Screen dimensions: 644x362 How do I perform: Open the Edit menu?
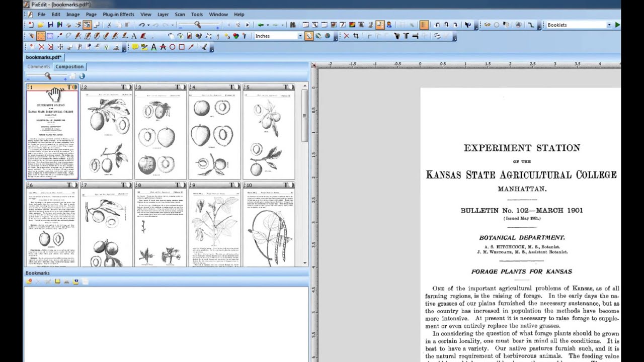click(56, 14)
